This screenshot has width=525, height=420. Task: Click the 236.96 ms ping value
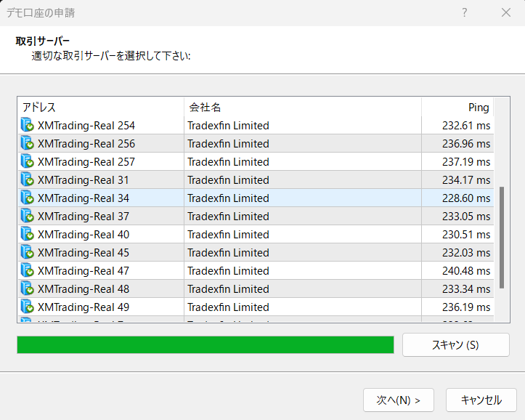(466, 144)
